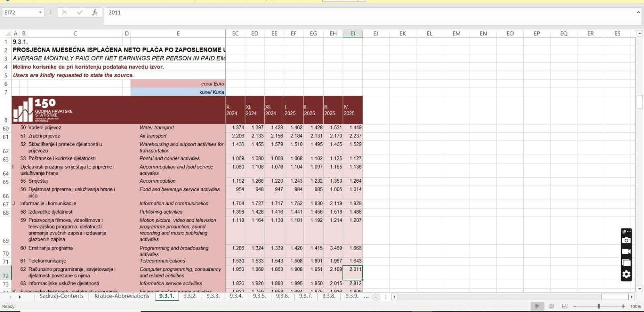Switch to the 9.3.2. sheet tab

[x=190, y=296]
